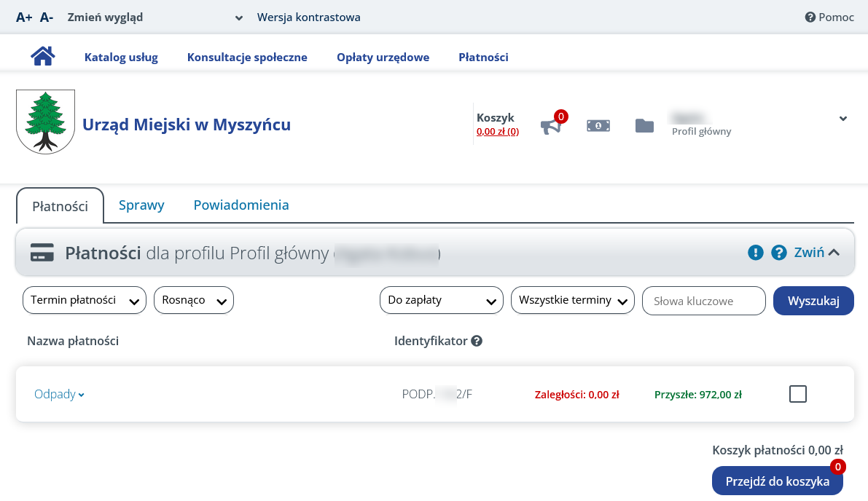The height and width of the screenshot is (501, 868).
Task: Click the banknote payments icon
Action: [x=598, y=126]
